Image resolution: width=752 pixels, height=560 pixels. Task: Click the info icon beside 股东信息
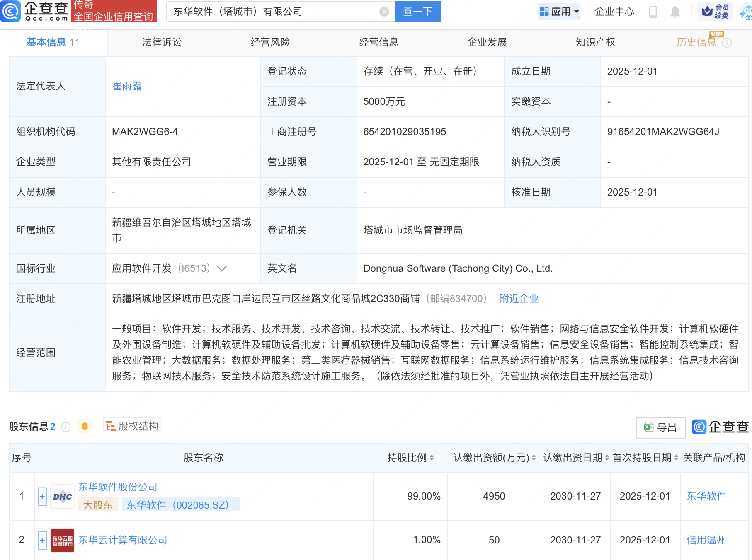pyautogui.click(x=66, y=427)
